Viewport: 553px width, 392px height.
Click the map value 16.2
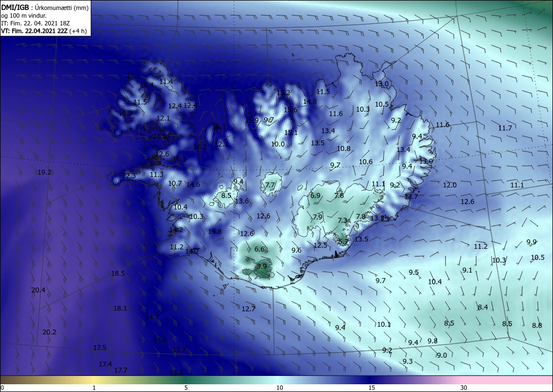tap(200, 147)
